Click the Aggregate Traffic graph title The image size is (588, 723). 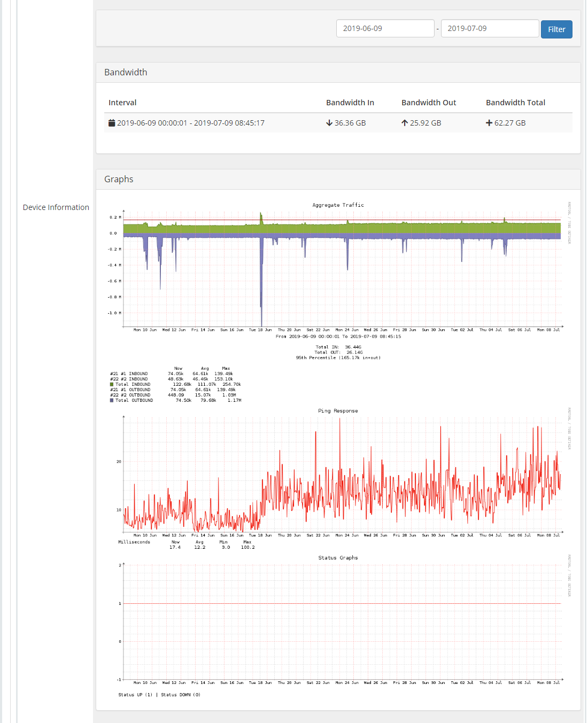[338, 205]
